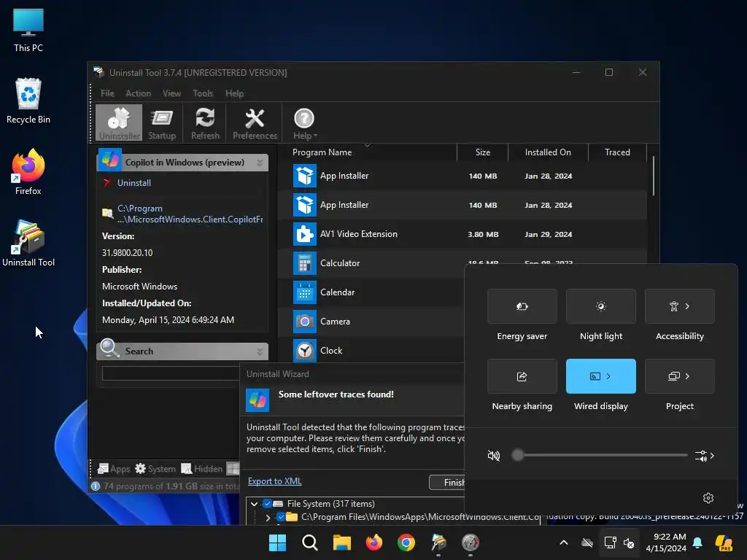Open the clock showing 9:22 AM
Image resolution: width=747 pixels, height=560 pixels.
pos(666,542)
